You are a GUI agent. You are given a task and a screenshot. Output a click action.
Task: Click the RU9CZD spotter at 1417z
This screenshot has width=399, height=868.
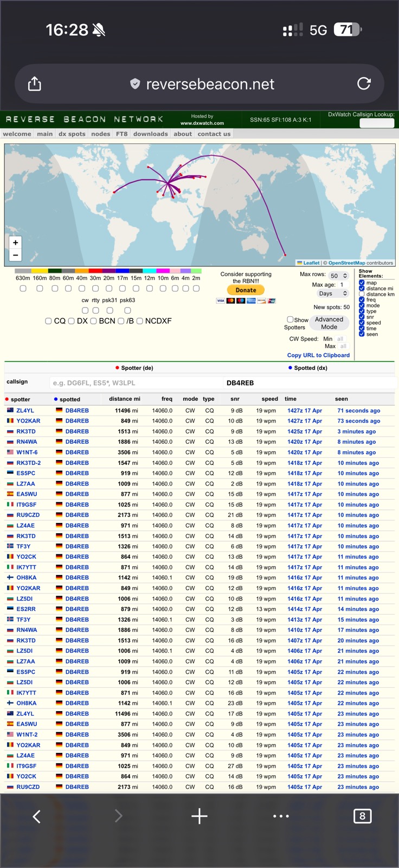(28, 515)
